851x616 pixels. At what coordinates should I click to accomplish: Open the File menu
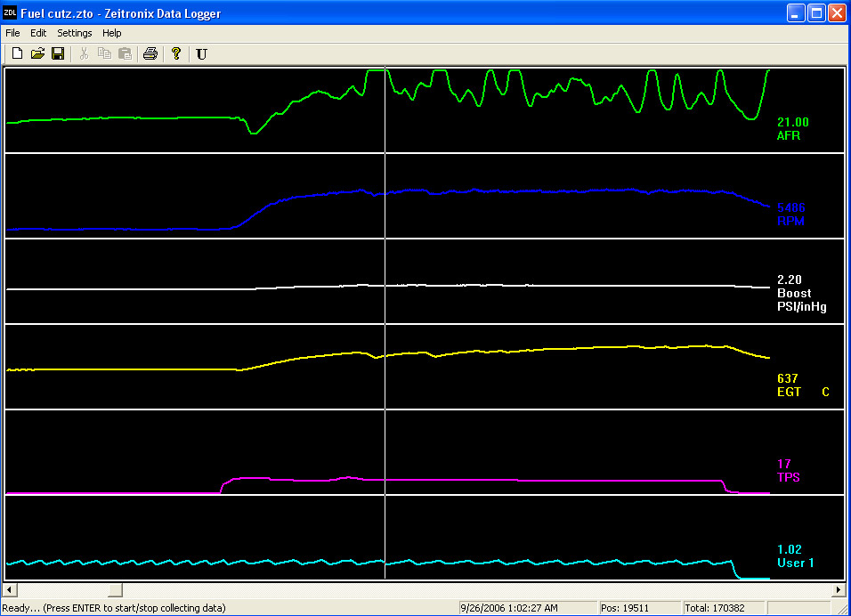(12, 33)
